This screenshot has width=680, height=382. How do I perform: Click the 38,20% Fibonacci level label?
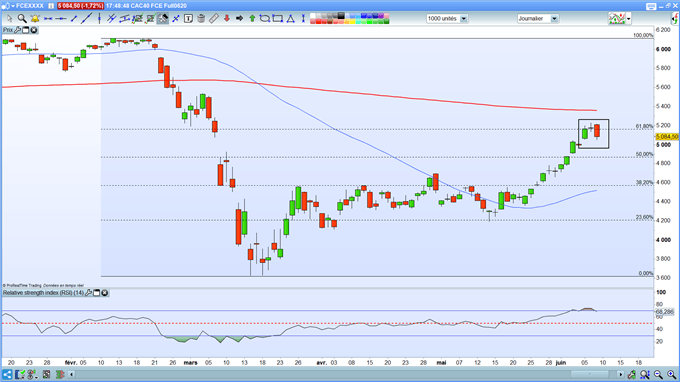(644, 183)
